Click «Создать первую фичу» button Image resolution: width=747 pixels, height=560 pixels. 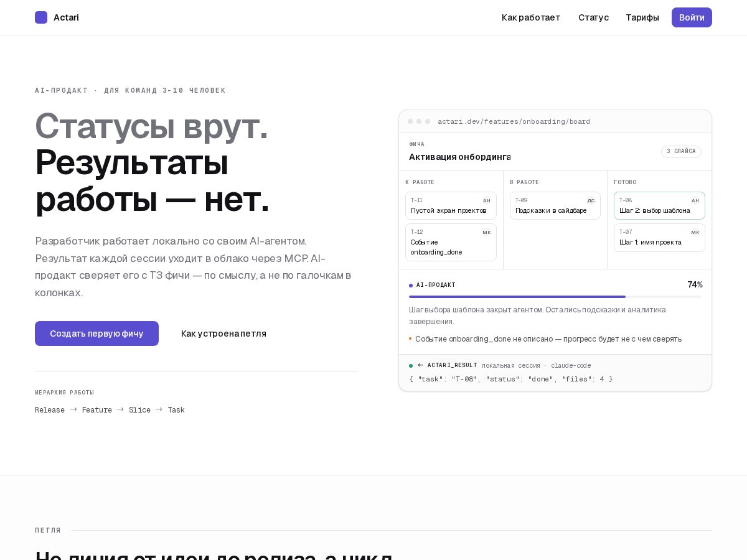(x=96, y=334)
